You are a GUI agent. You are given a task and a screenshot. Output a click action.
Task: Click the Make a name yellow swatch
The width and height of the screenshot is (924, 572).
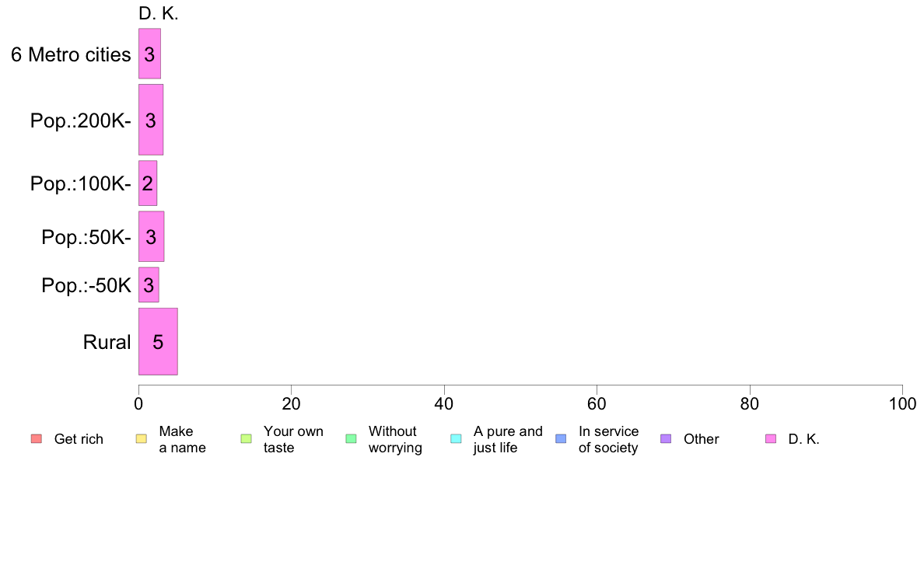click(x=142, y=439)
